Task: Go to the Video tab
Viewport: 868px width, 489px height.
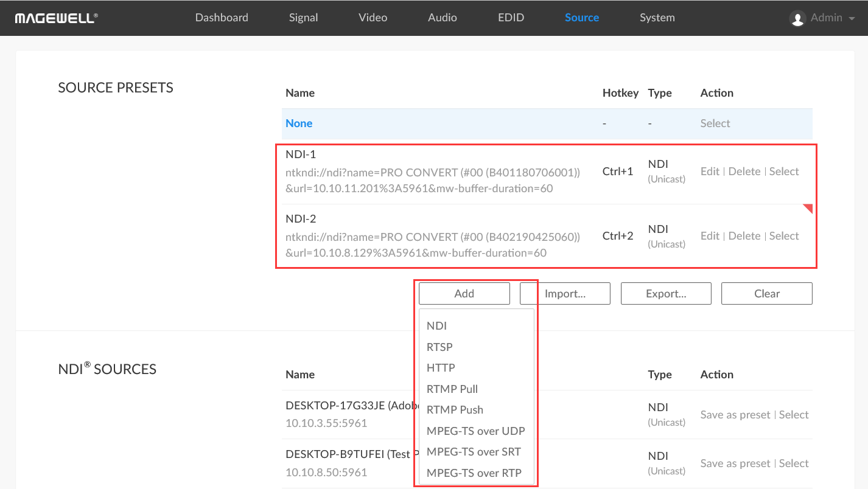Action: point(373,18)
